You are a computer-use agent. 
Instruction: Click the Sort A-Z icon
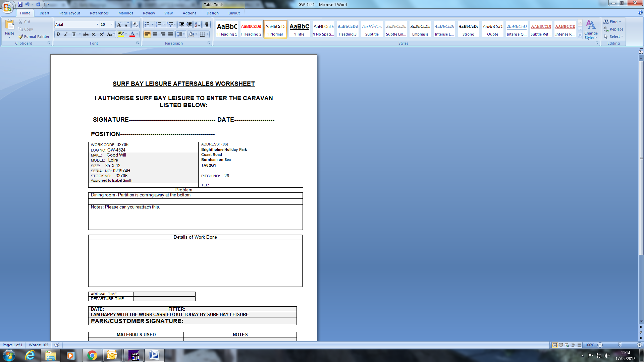(x=197, y=24)
